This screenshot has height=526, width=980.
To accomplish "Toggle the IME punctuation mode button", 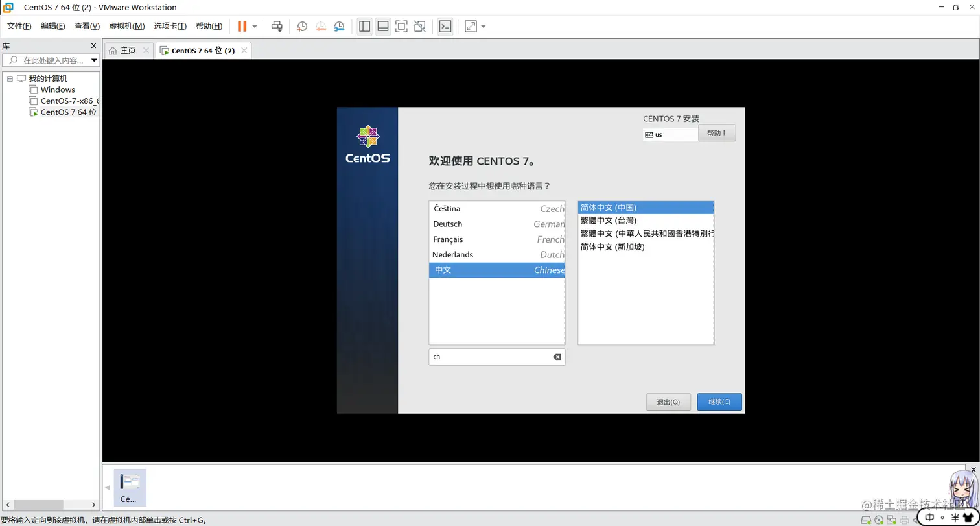I will tap(943, 517).
